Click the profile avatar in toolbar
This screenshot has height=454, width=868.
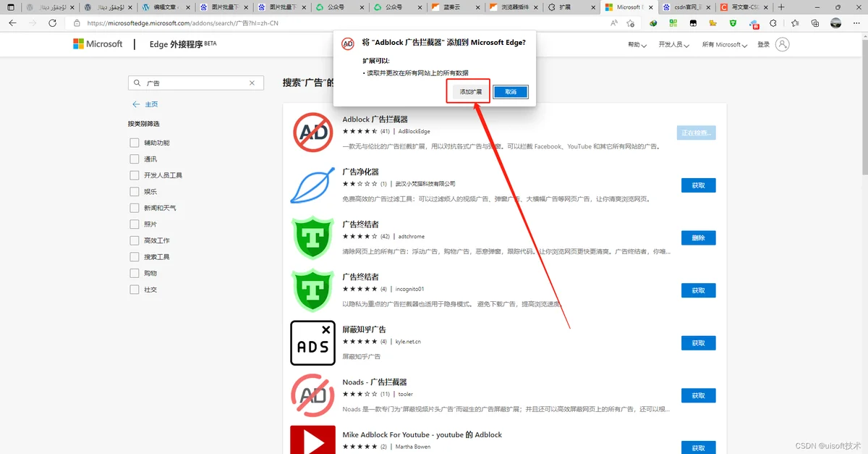(835, 22)
